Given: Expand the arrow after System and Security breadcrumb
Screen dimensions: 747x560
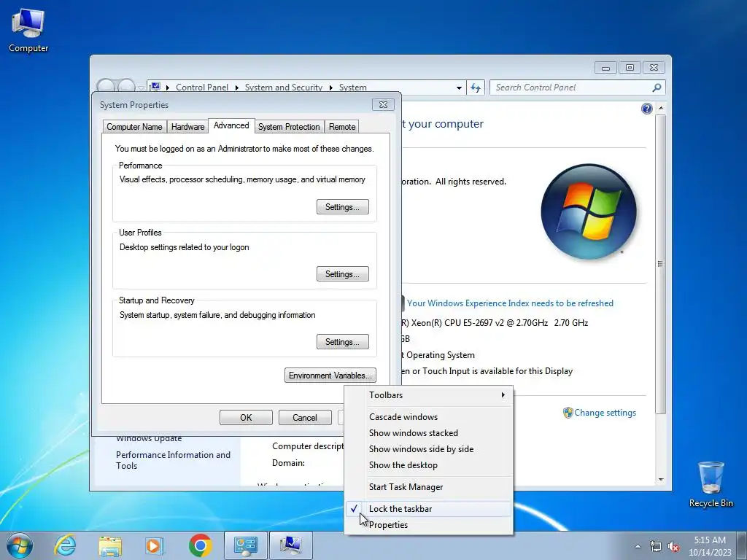Looking at the screenshot, I should (330, 87).
